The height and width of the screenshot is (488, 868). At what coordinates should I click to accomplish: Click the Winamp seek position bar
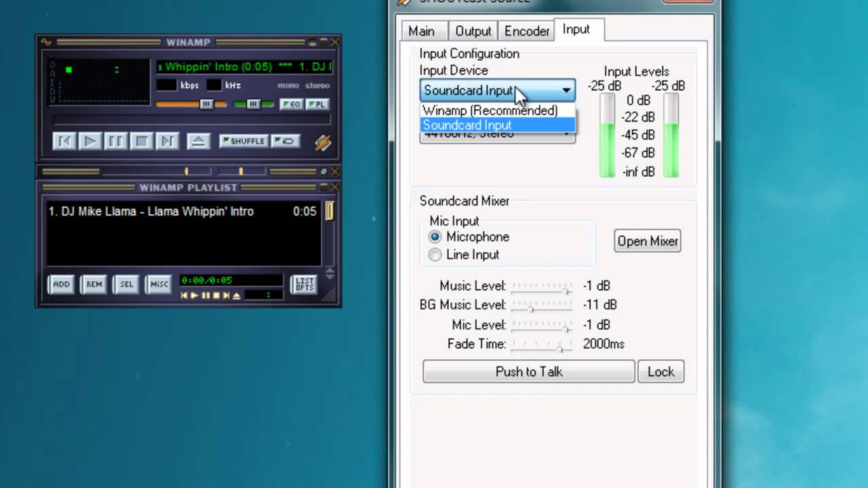pyautogui.click(x=191, y=120)
